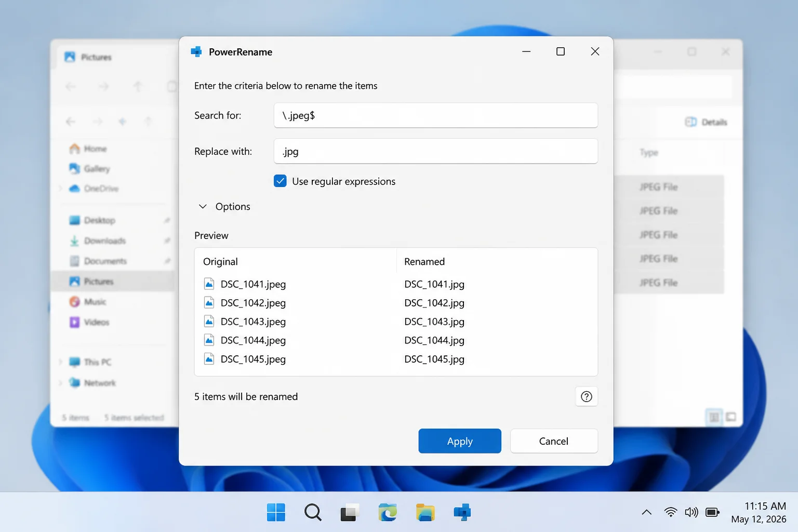Open taskbar Search
This screenshot has width=798, height=532.
point(313,512)
